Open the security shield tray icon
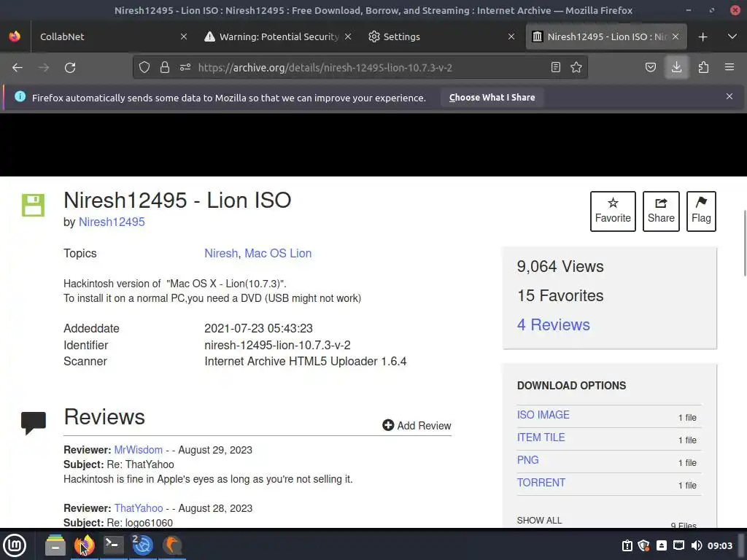 pos(643,545)
